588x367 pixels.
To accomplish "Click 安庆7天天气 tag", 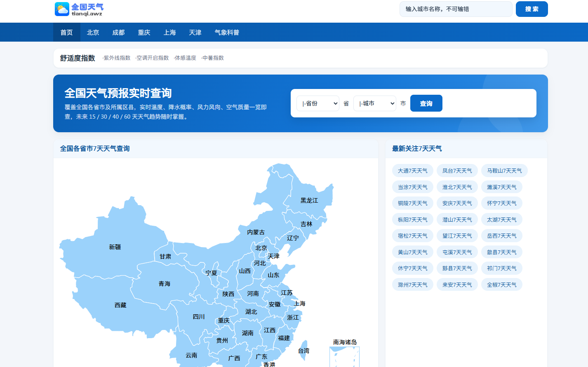I will click(457, 203).
